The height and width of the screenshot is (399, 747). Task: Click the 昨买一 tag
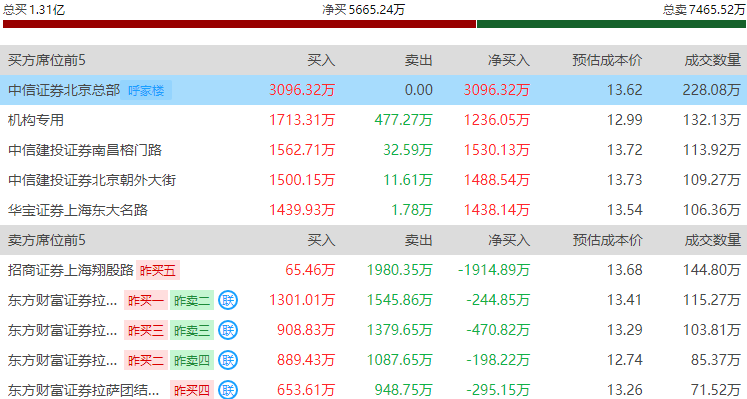coord(146,300)
